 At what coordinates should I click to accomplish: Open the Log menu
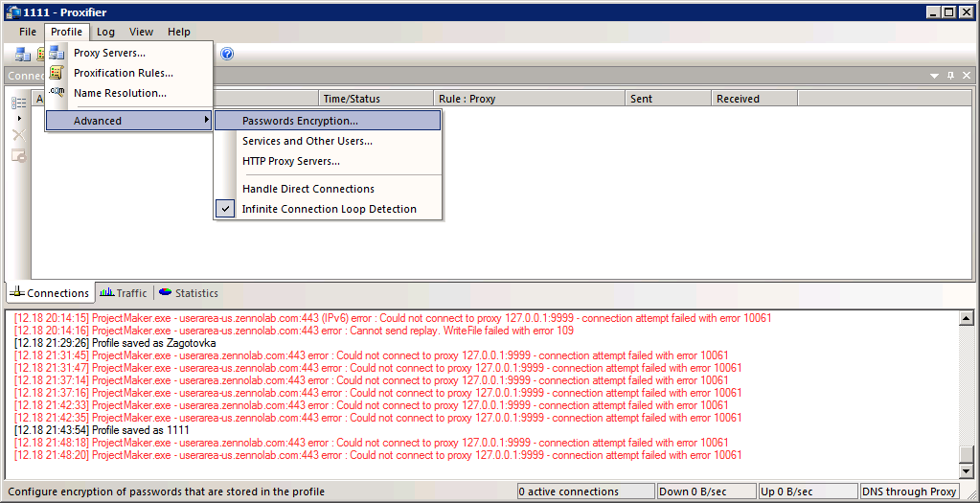click(x=105, y=32)
